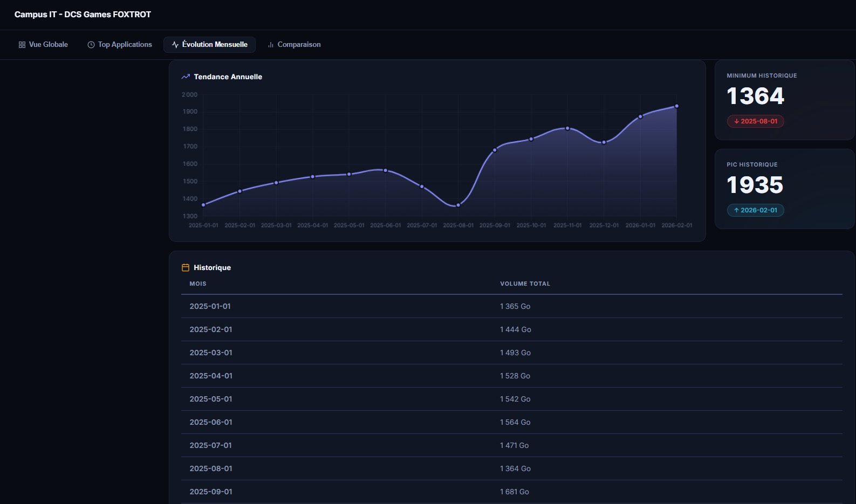Viewport: 856px width, 504px height.
Task: Click the Campus IT - DCS Games FOXTROT title
Action: pyautogui.click(x=83, y=15)
